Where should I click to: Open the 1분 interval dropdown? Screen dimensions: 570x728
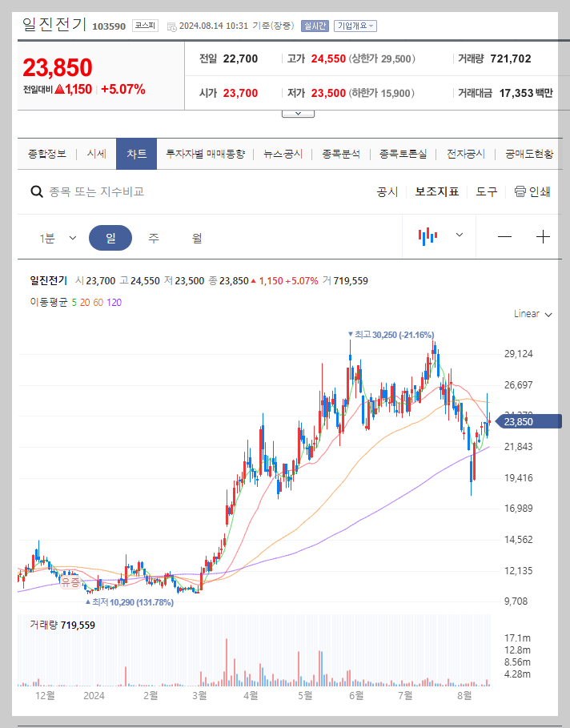58,238
